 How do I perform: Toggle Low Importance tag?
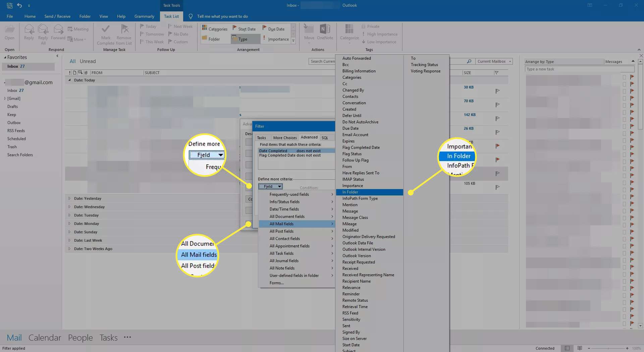tap(379, 42)
